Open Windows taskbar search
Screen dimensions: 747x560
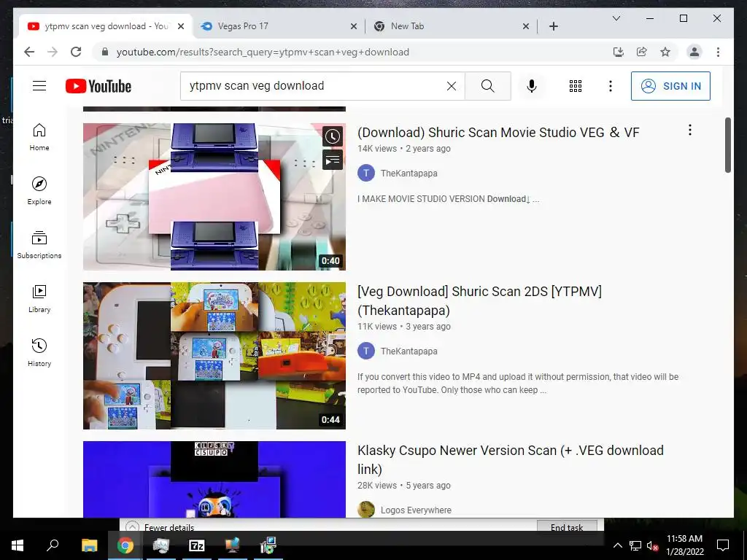(x=53, y=545)
